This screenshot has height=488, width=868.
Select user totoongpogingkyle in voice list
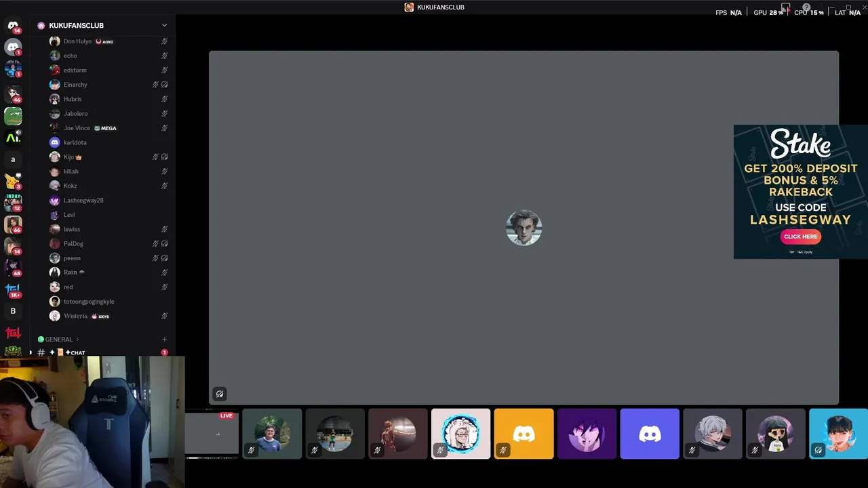pos(108,302)
